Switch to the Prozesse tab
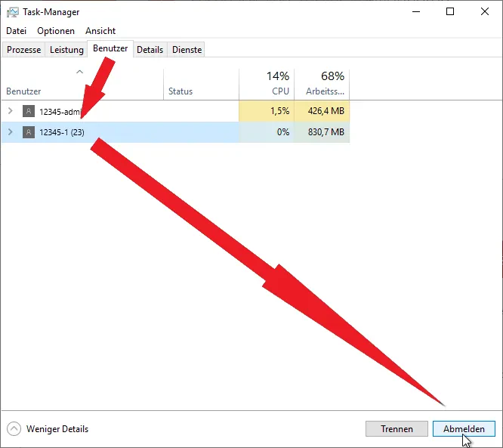Image resolution: width=503 pixels, height=448 pixels. pyautogui.click(x=23, y=50)
